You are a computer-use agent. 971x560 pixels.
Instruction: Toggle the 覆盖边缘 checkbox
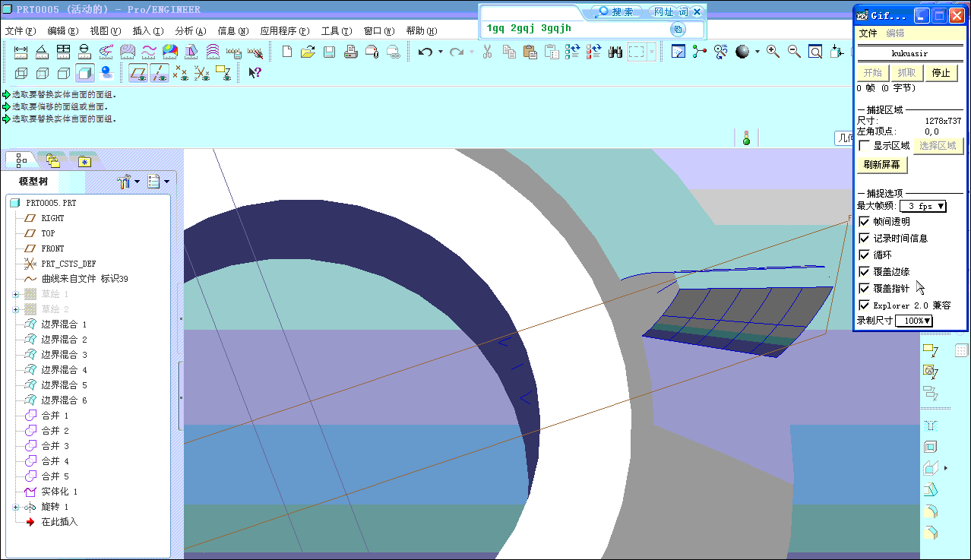coord(864,271)
